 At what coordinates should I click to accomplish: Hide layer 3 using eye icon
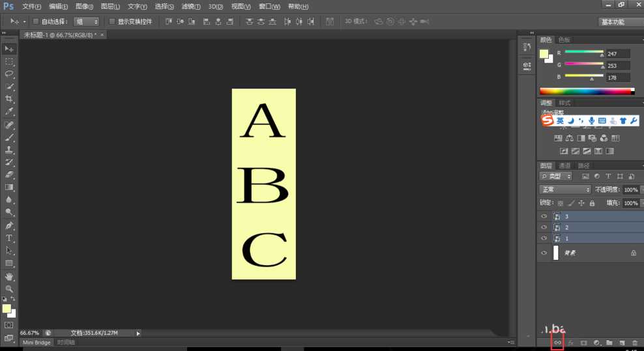[x=544, y=216]
